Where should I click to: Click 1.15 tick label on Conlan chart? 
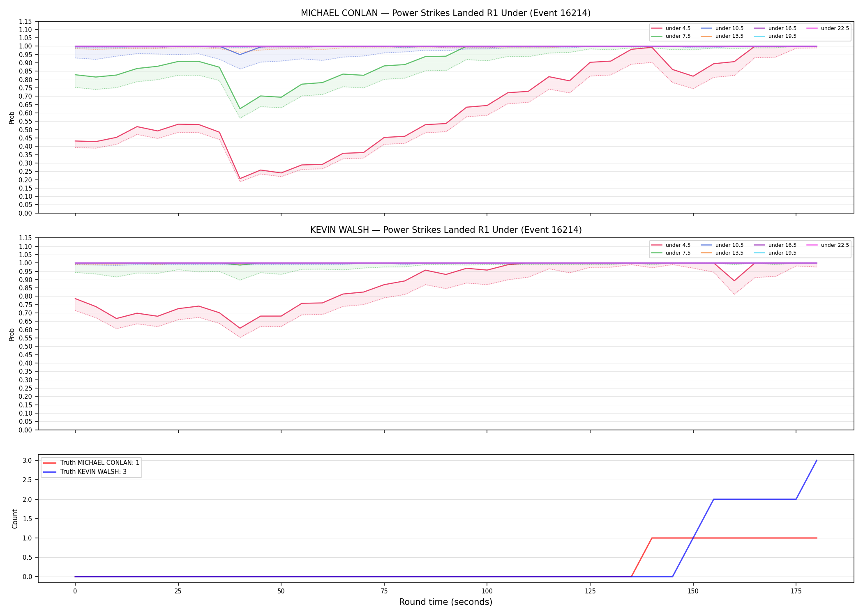pyautogui.click(x=25, y=21)
